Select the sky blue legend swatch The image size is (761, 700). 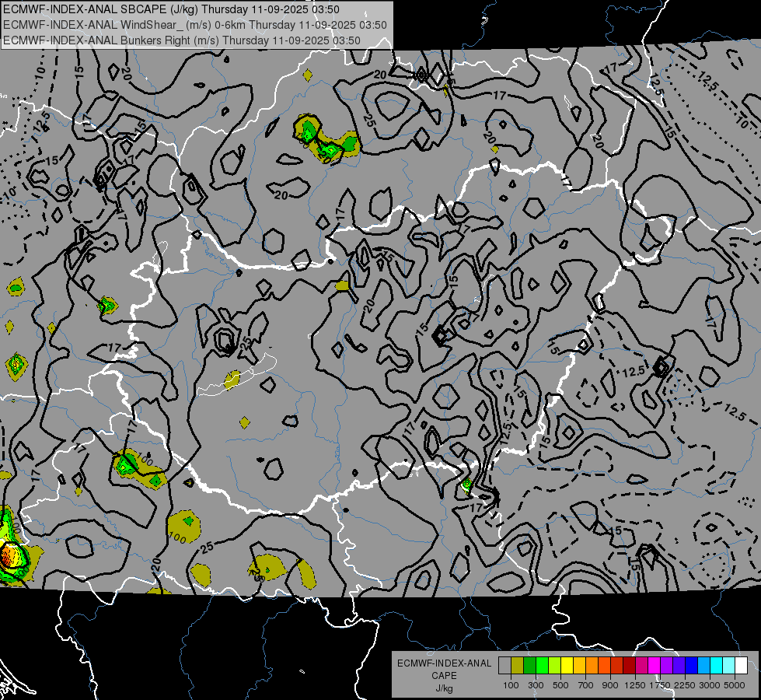click(703, 665)
